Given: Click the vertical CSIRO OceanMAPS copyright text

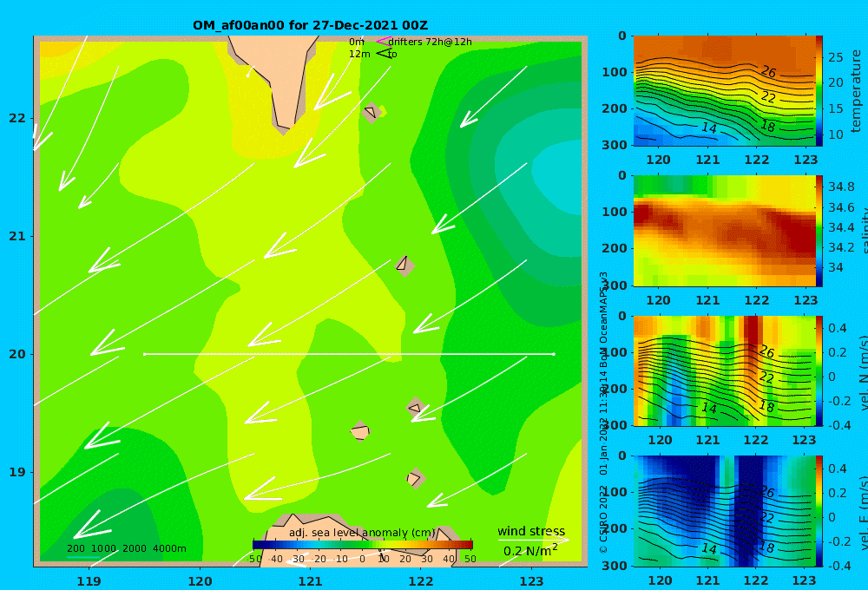Looking at the screenshot, I should click(603, 412).
